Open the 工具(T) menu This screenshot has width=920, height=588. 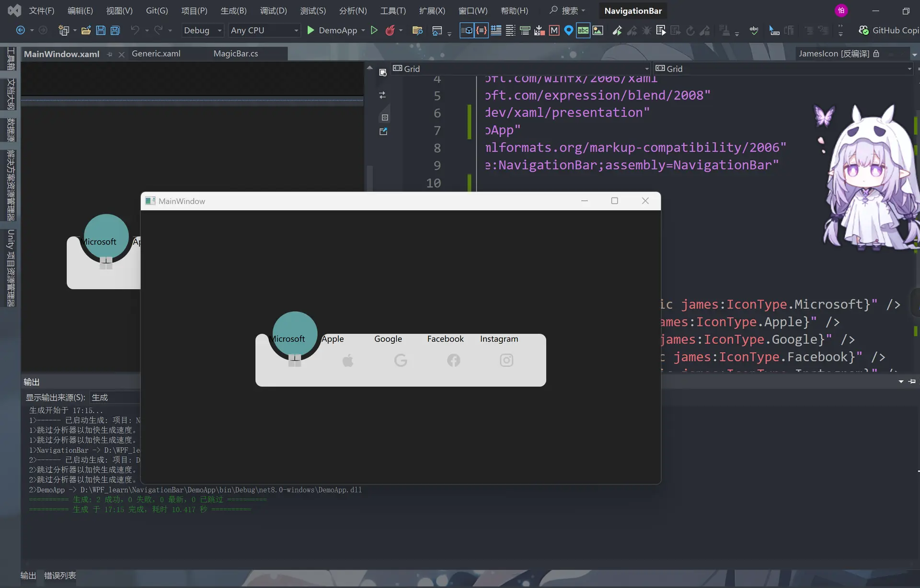[x=393, y=11]
